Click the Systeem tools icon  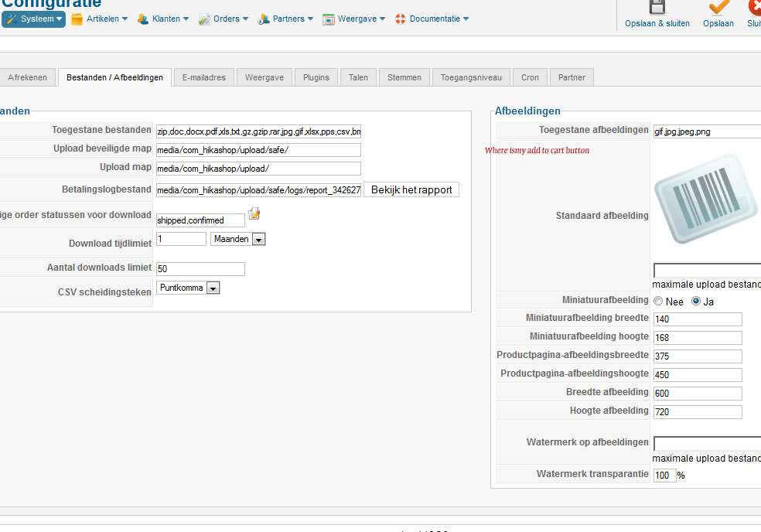(x=12, y=19)
